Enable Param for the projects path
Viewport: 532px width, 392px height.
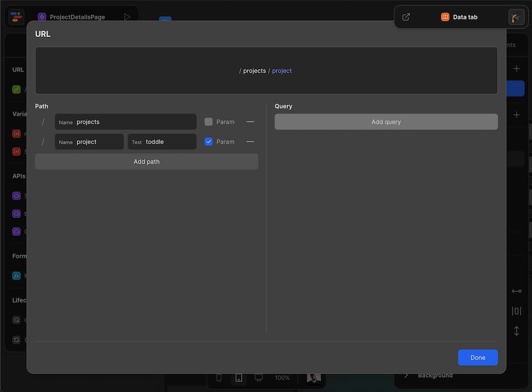pyautogui.click(x=208, y=122)
